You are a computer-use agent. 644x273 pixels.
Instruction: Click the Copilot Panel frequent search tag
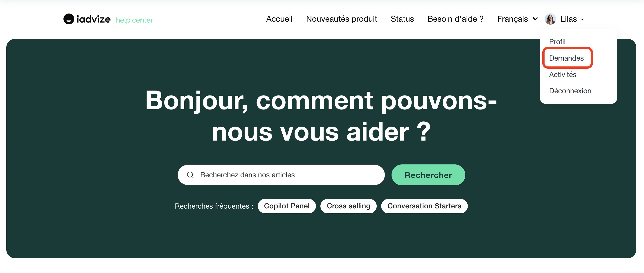point(286,206)
